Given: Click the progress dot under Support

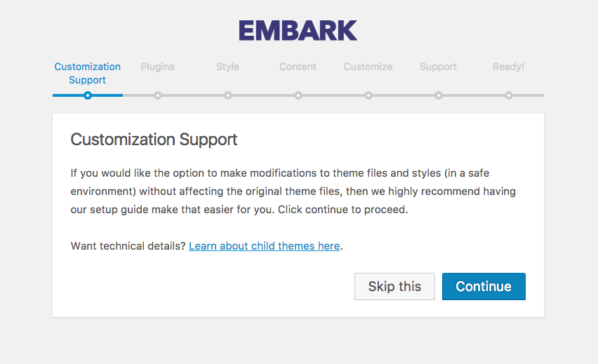Looking at the screenshot, I should [439, 95].
